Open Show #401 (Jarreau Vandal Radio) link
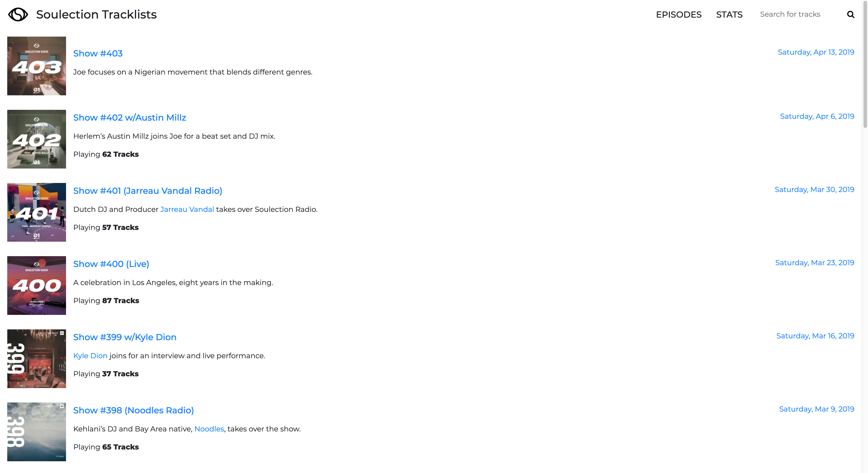 [x=148, y=191]
